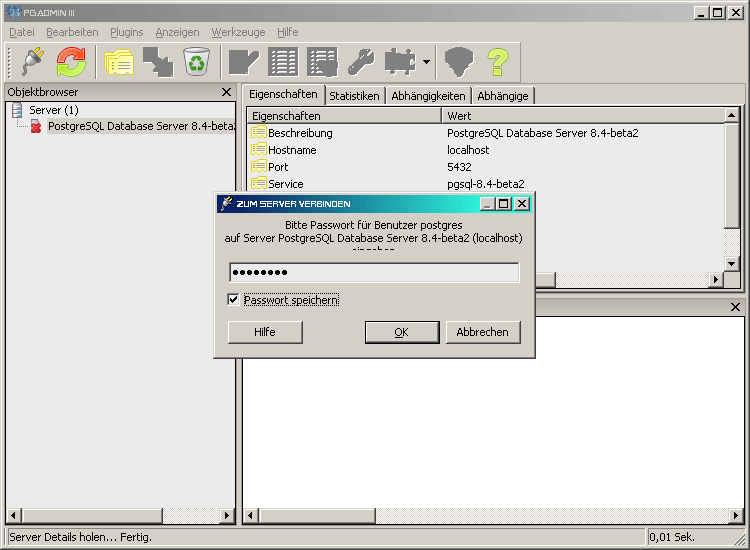Toggle the Passwort speichern checkbox
Screen dimensions: 750x550
click(x=233, y=300)
